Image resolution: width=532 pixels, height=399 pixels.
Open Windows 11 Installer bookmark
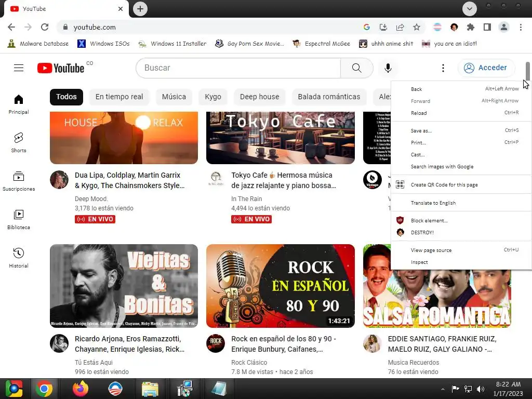click(x=172, y=44)
